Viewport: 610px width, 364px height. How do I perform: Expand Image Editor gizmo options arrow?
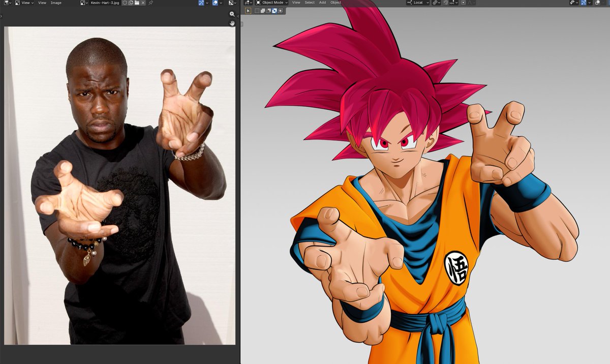pyautogui.click(x=207, y=3)
